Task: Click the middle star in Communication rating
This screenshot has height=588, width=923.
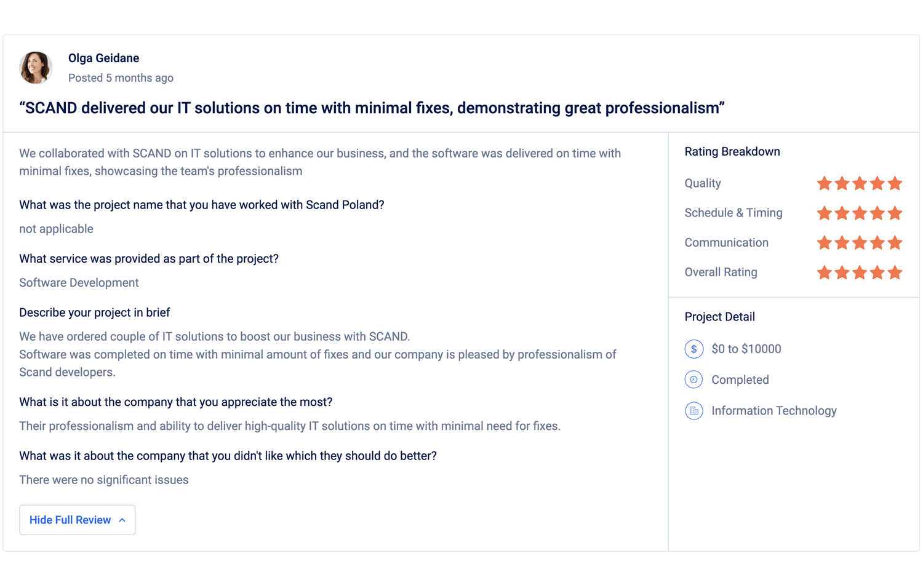Action: 860,242
